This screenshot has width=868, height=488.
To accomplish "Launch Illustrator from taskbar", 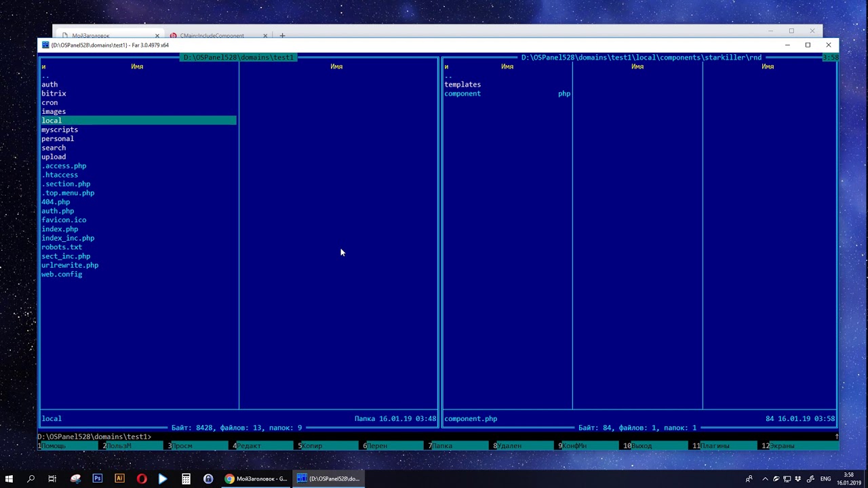I will coord(119,479).
